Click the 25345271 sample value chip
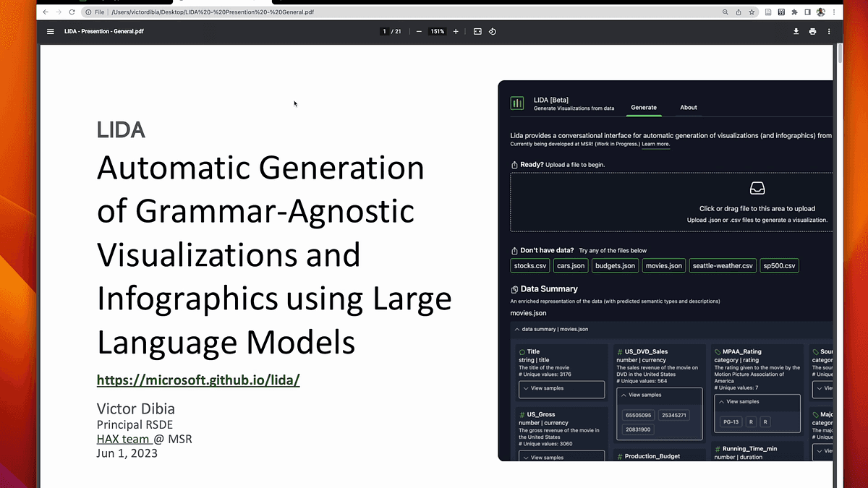This screenshot has height=488, width=868. click(x=673, y=416)
